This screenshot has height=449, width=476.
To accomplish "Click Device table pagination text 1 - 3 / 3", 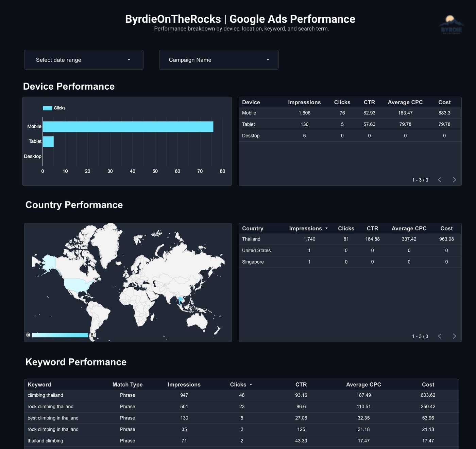I will [420, 180].
